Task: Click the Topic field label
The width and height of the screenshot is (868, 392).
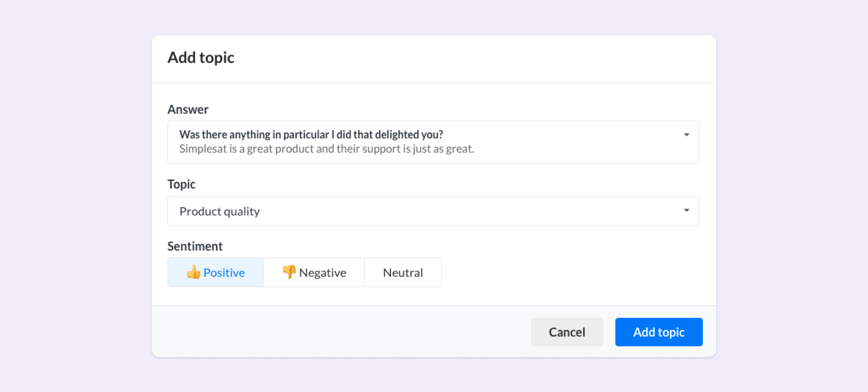Action: 182,185
